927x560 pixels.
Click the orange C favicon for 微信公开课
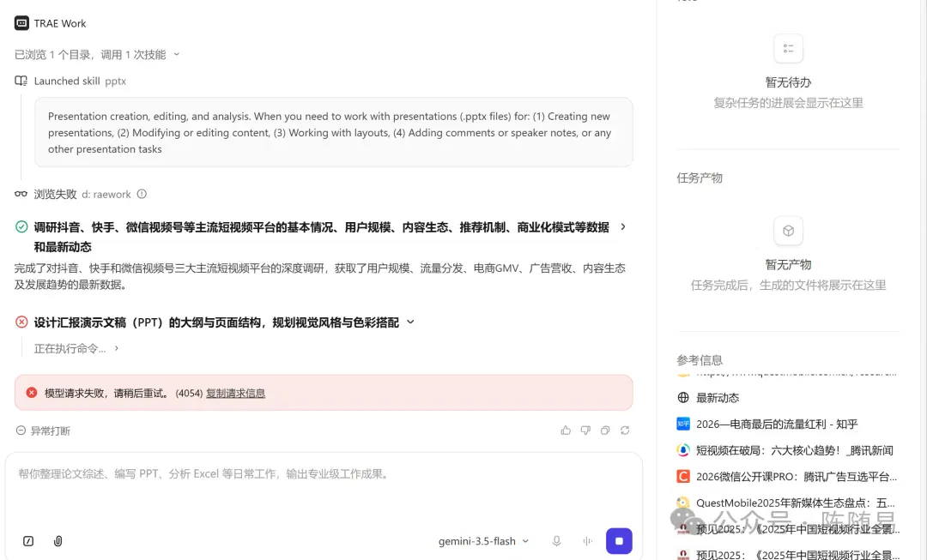point(683,477)
